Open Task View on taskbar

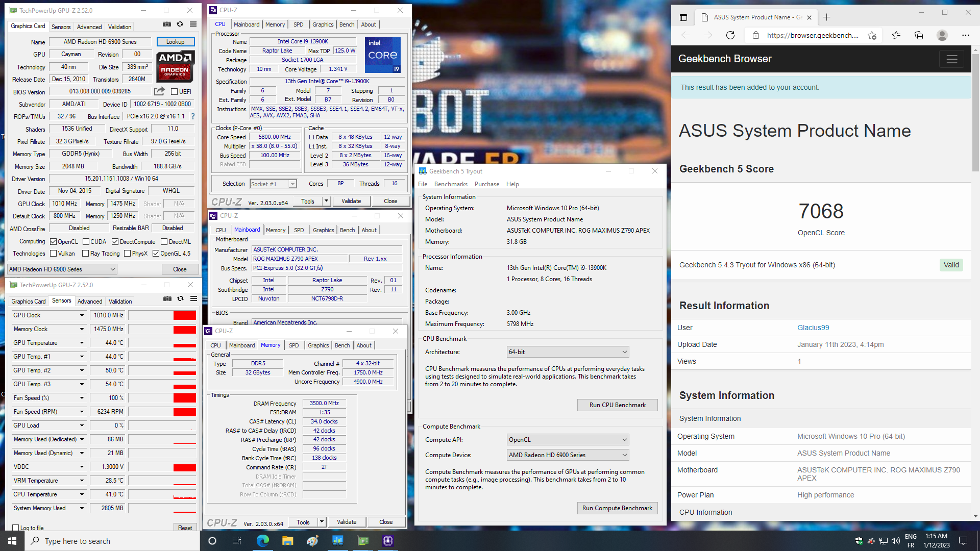(236, 541)
